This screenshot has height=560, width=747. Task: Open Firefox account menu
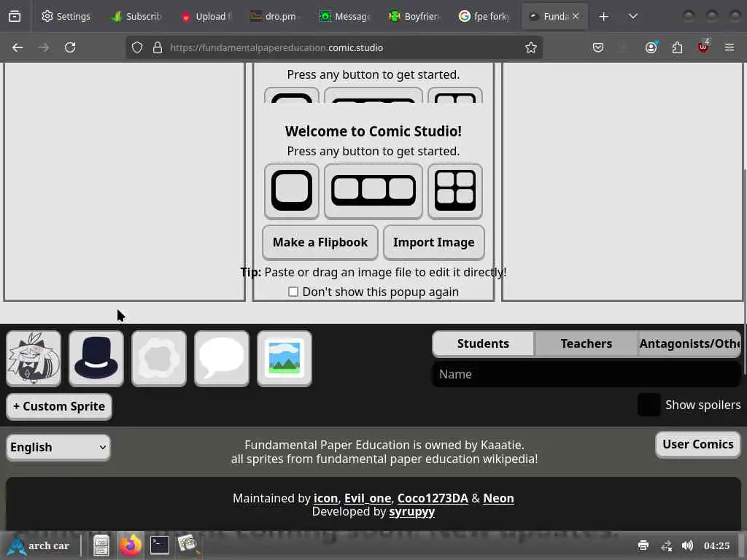click(x=651, y=47)
